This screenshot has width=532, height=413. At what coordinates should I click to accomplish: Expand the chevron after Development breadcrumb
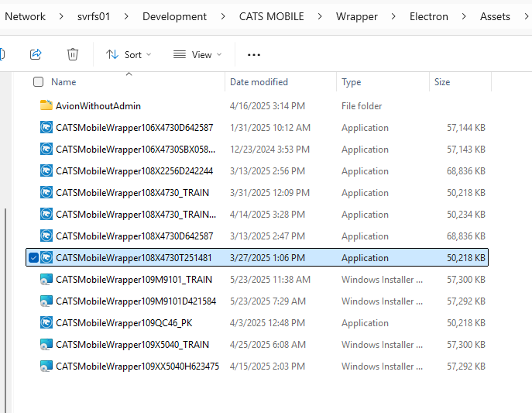click(x=223, y=16)
